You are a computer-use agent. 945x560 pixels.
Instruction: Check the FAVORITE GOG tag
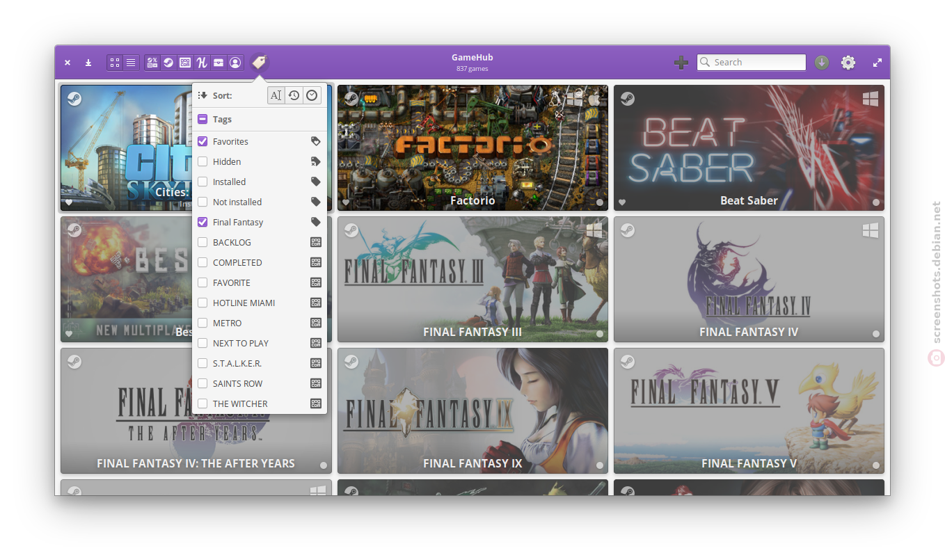click(202, 282)
